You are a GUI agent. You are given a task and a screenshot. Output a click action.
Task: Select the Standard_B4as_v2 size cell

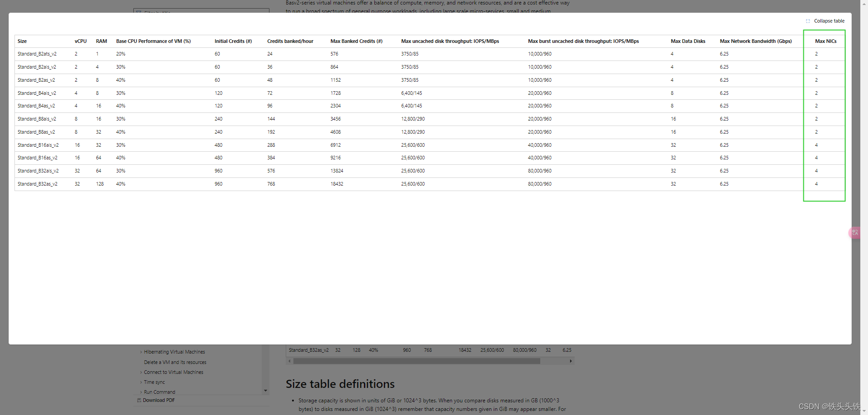(36, 106)
